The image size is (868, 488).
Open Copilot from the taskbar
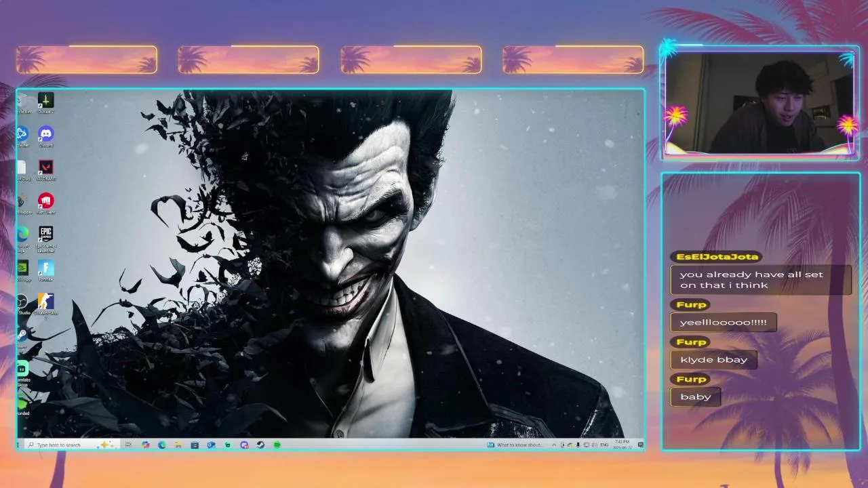point(145,445)
